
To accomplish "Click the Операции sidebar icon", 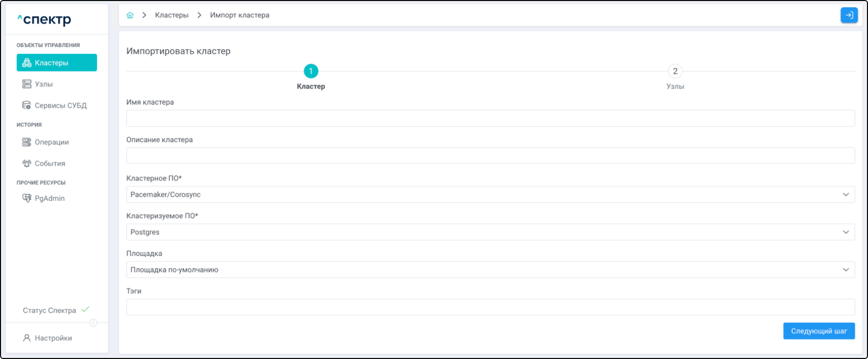I will point(26,142).
